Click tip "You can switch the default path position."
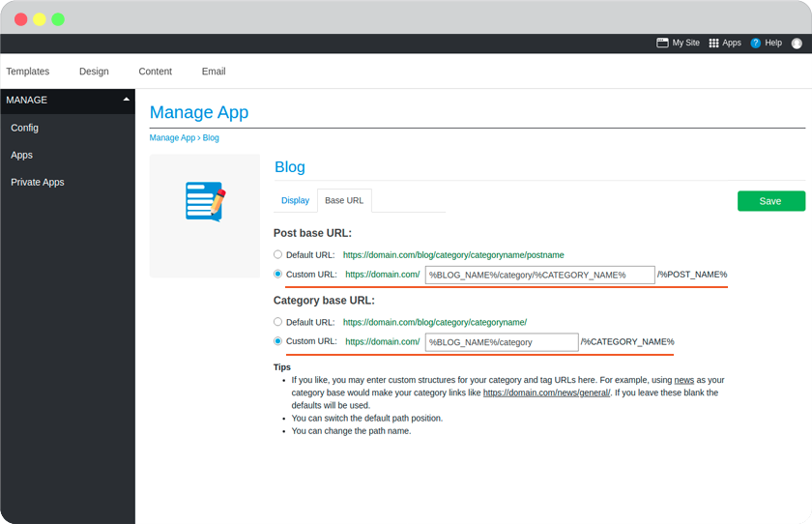Image resolution: width=812 pixels, height=524 pixels. click(x=367, y=418)
